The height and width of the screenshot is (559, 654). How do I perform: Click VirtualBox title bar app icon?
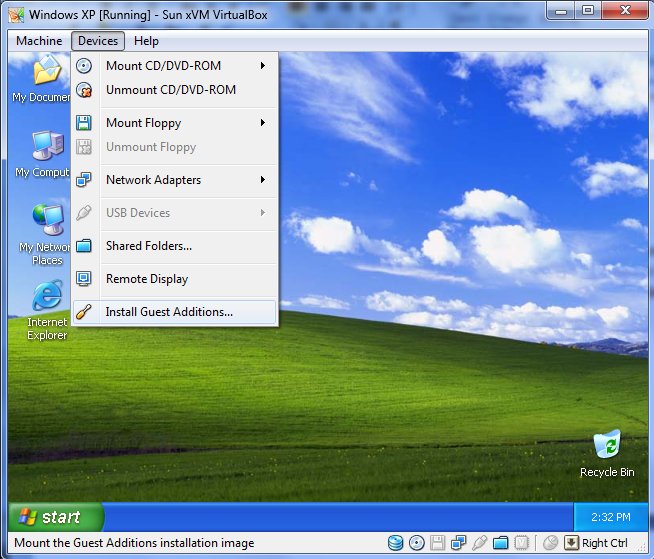tap(16, 15)
